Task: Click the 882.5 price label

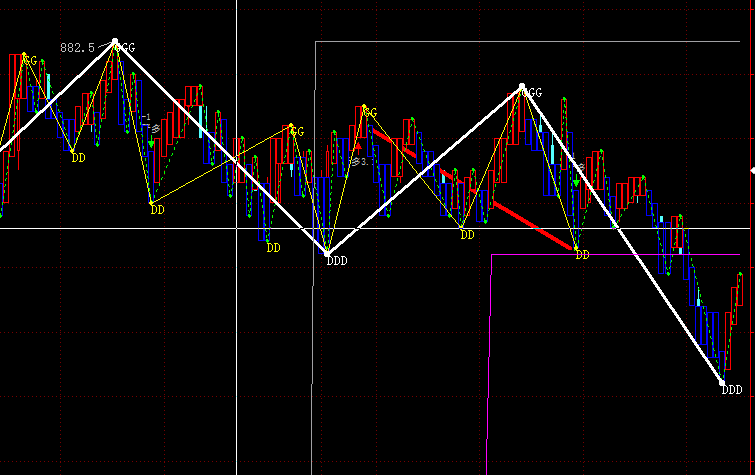Action: [x=78, y=48]
